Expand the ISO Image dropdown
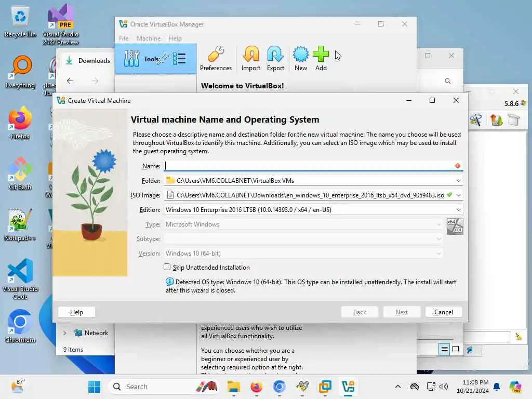Image resolution: width=532 pixels, height=399 pixels. [x=458, y=195]
